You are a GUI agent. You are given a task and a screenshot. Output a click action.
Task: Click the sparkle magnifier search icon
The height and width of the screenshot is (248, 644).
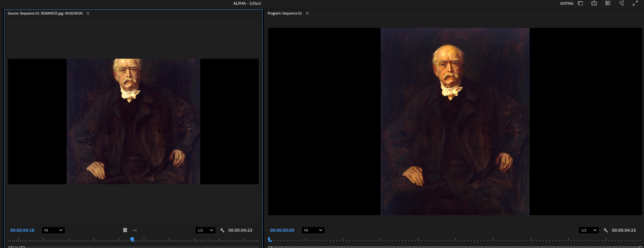[622, 3]
